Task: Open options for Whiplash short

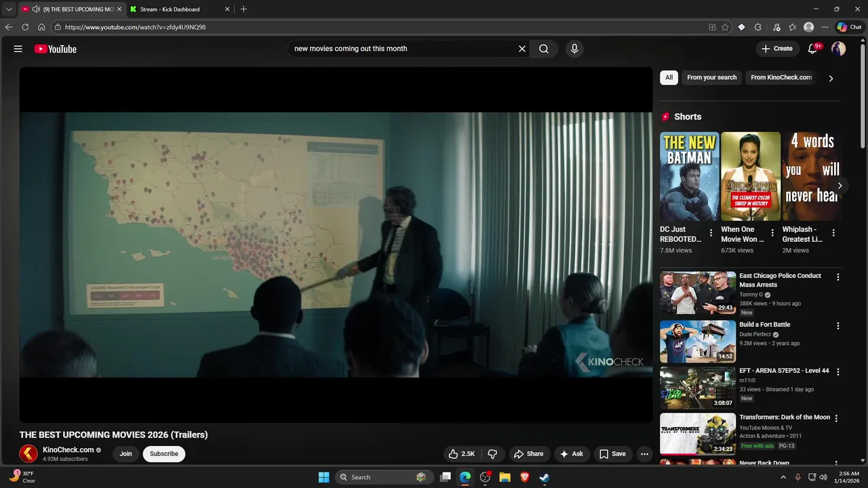Action: pos(833,232)
